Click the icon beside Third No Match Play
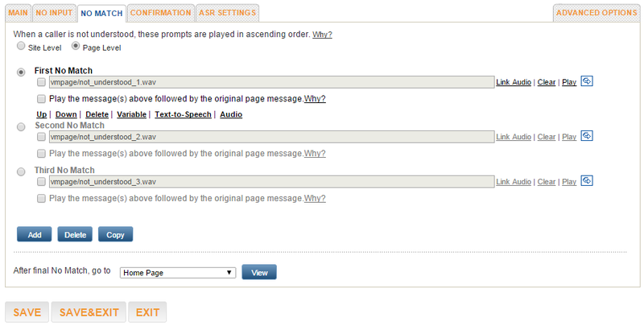 (x=587, y=181)
